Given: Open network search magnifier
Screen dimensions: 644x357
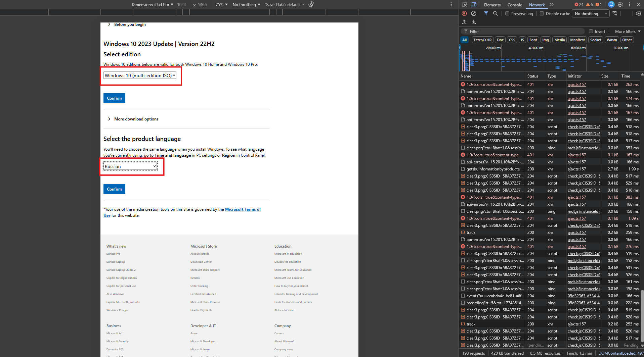Looking at the screenshot, I should coord(495,13).
